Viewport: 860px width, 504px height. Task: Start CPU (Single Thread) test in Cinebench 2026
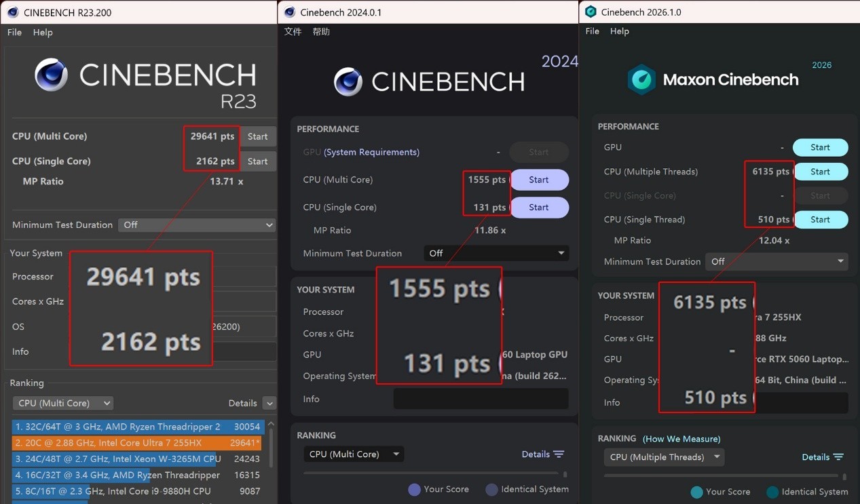pos(820,220)
